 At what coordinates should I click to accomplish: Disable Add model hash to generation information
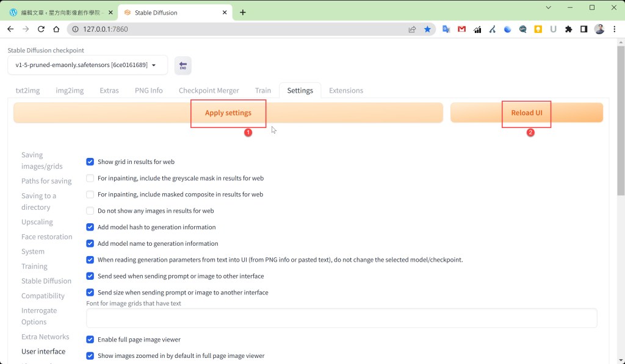pyautogui.click(x=90, y=227)
